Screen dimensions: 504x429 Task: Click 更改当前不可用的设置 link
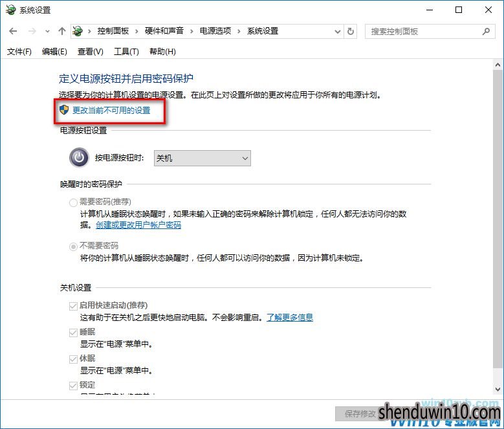pyautogui.click(x=111, y=111)
